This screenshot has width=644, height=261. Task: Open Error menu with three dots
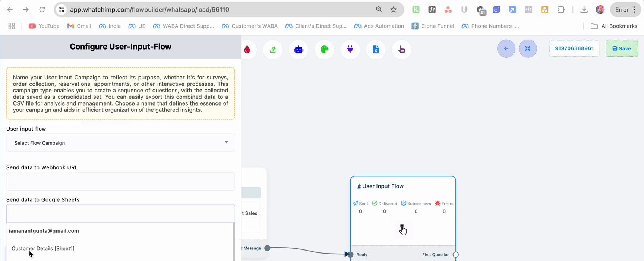coord(625,10)
